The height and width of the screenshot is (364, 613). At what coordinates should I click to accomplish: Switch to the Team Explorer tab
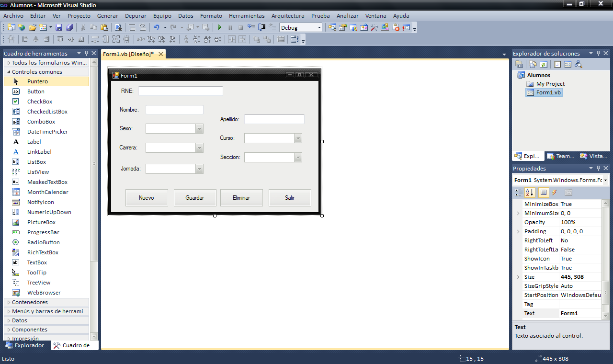tap(560, 156)
